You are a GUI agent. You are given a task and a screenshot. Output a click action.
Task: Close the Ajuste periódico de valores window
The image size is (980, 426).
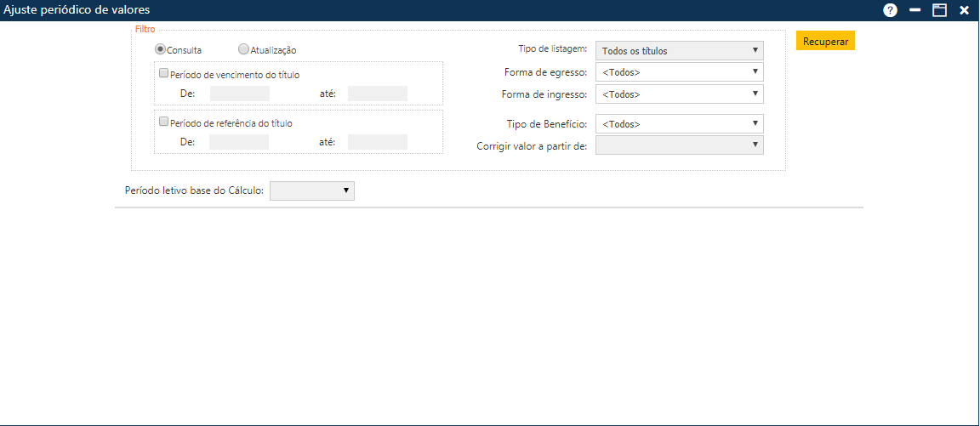click(964, 10)
